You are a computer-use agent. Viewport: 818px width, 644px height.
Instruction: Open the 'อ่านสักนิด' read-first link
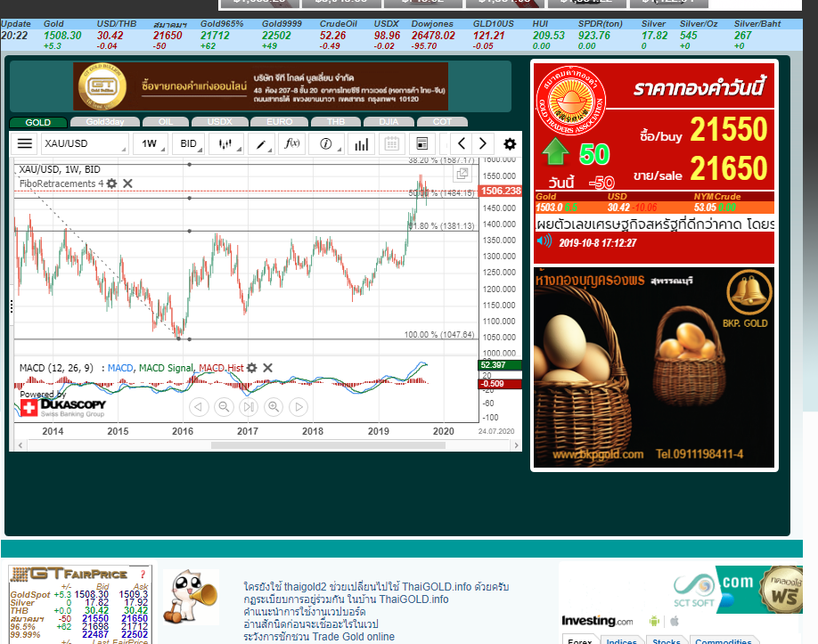311,624
